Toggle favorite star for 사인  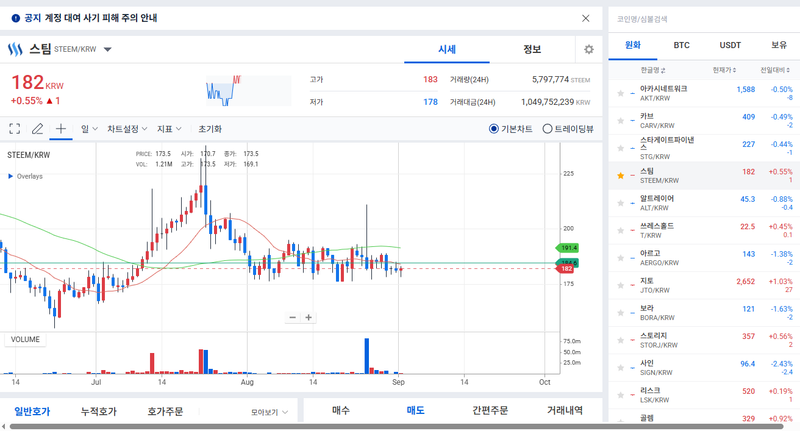point(620,368)
